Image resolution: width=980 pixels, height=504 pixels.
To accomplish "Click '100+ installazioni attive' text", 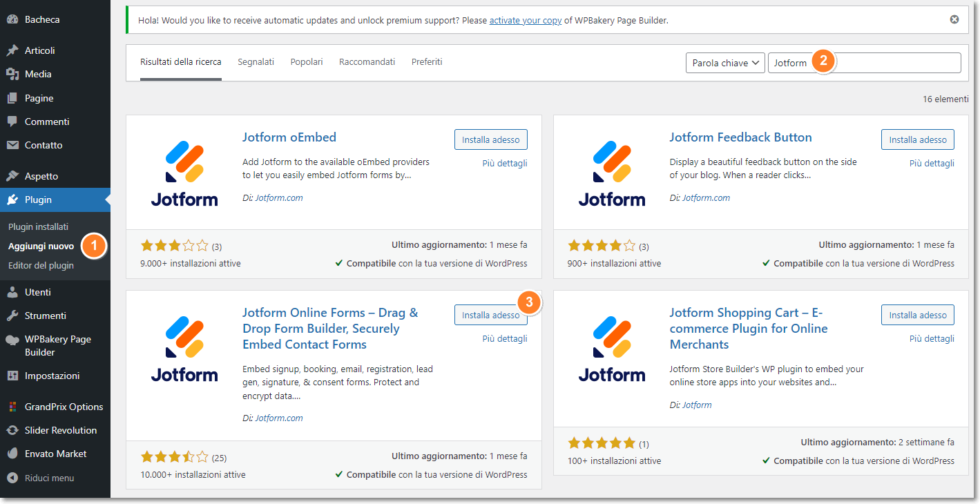I will click(614, 461).
